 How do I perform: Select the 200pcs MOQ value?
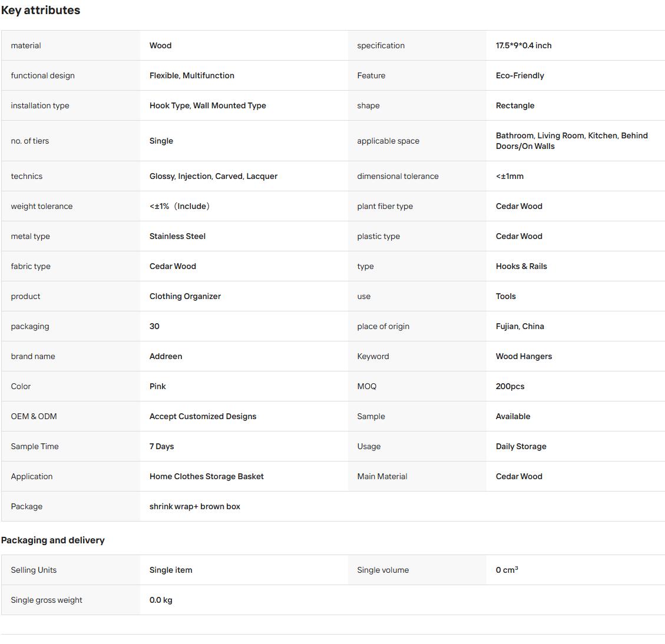509,386
